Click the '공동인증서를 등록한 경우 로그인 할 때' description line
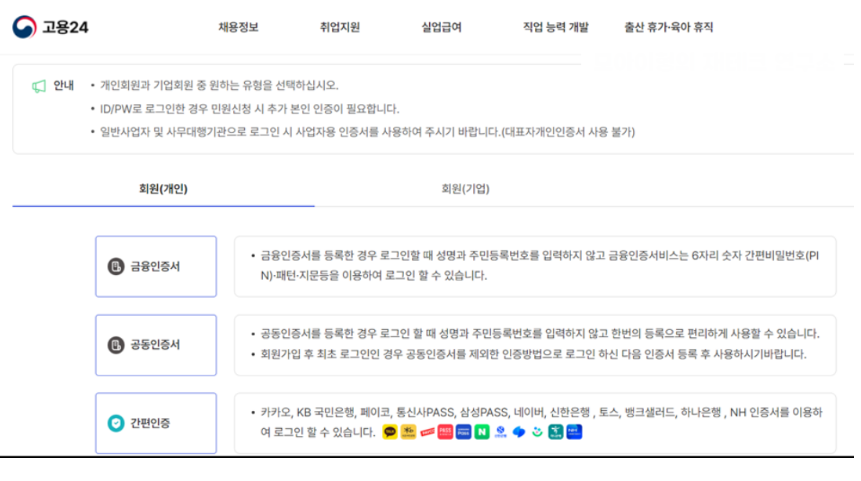 [x=540, y=334]
